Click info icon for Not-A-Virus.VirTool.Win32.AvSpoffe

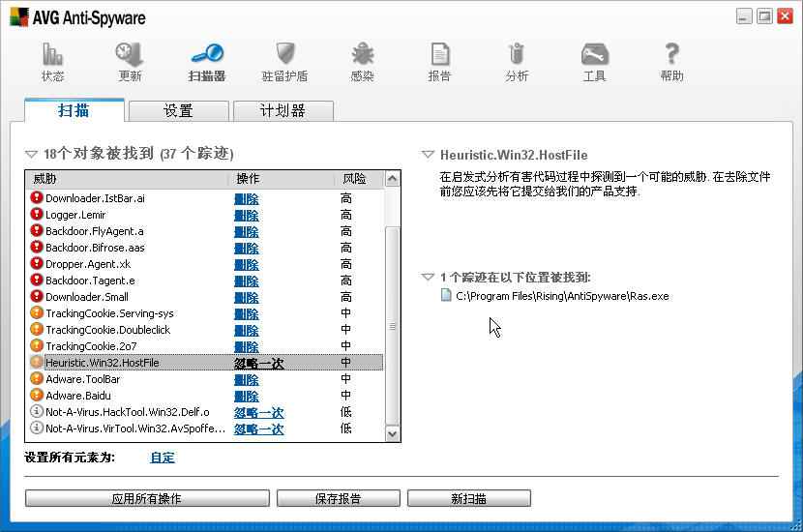37,428
